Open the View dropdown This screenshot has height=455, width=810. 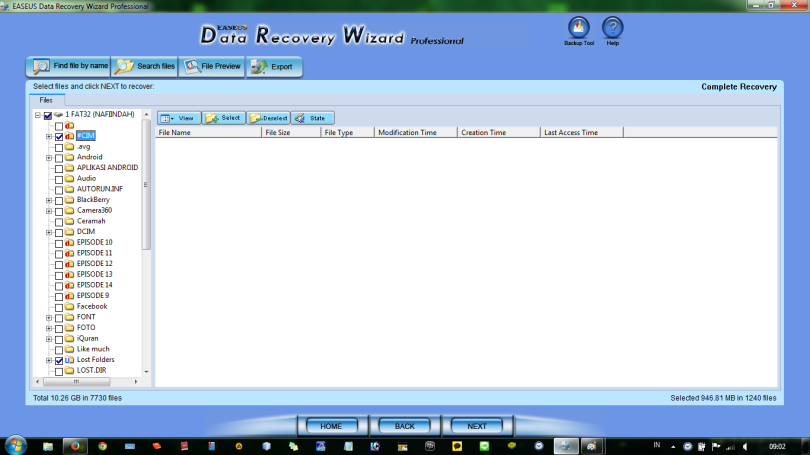click(179, 118)
